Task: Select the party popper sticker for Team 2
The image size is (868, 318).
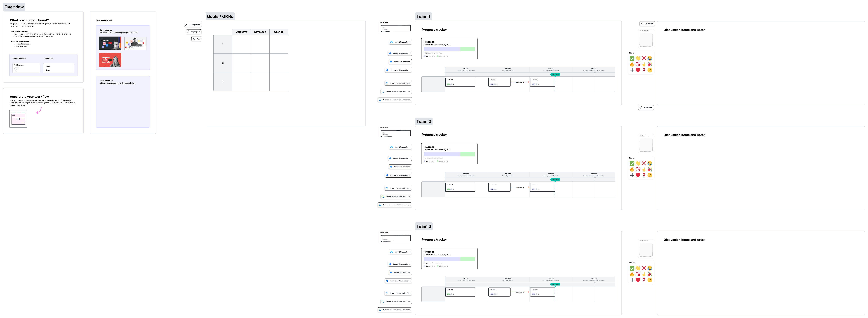Action: tap(650, 169)
